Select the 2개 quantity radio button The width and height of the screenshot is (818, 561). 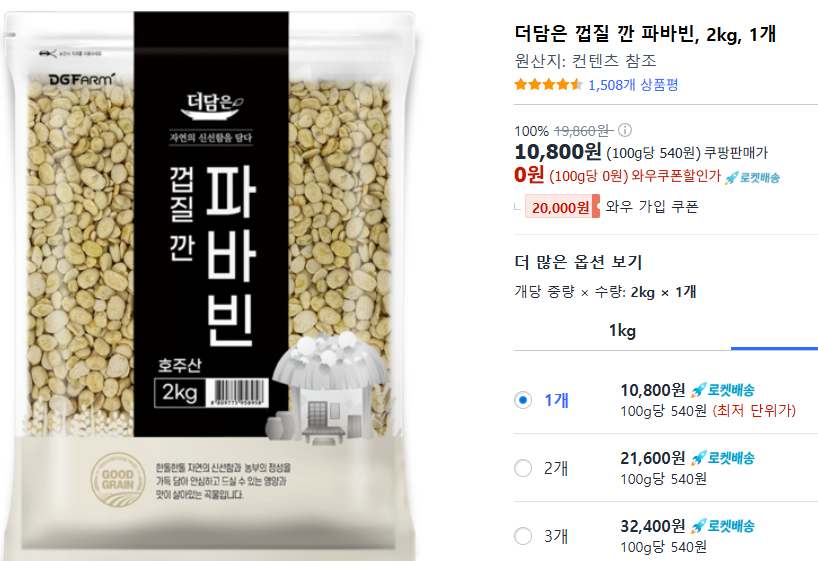523,468
